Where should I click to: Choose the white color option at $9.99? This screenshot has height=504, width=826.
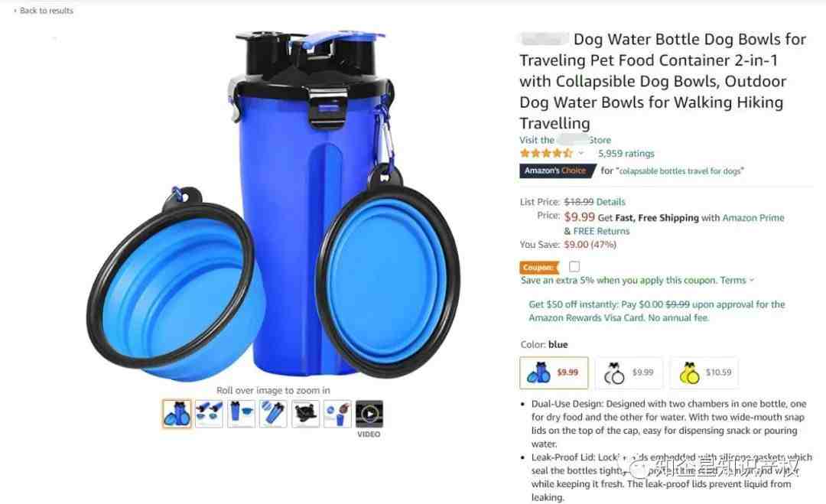[x=629, y=373]
